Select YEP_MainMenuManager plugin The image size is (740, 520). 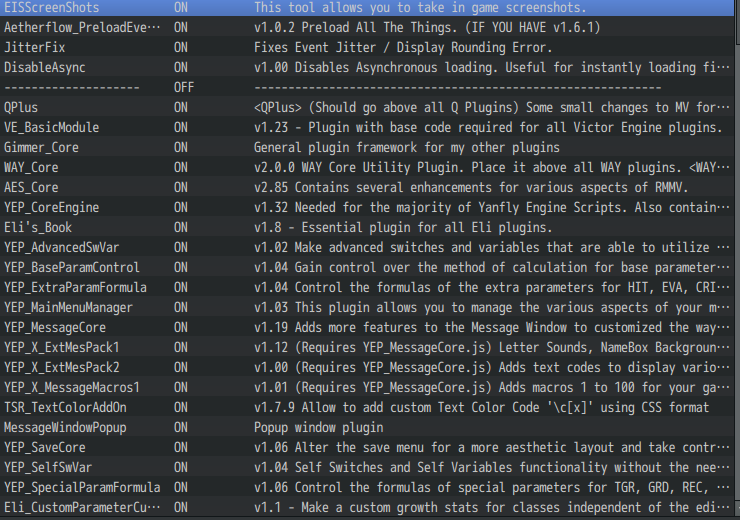(x=68, y=307)
